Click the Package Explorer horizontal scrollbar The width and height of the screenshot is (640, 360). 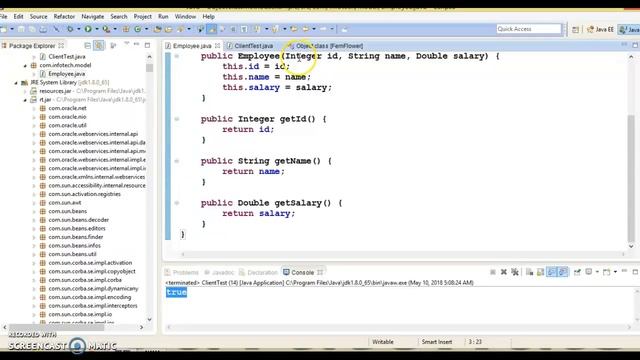56,327
